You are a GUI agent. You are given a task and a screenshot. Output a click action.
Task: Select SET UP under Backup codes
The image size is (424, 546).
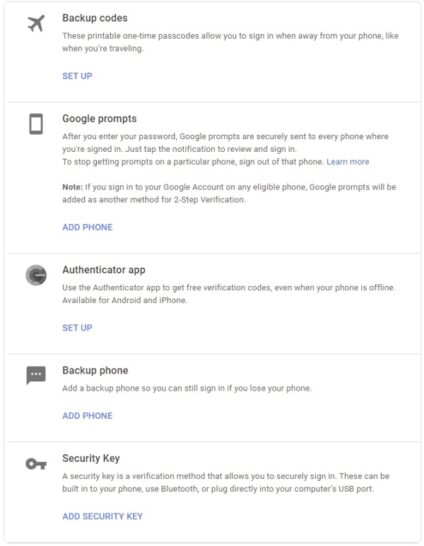pyautogui.click(x=77, y=76)
